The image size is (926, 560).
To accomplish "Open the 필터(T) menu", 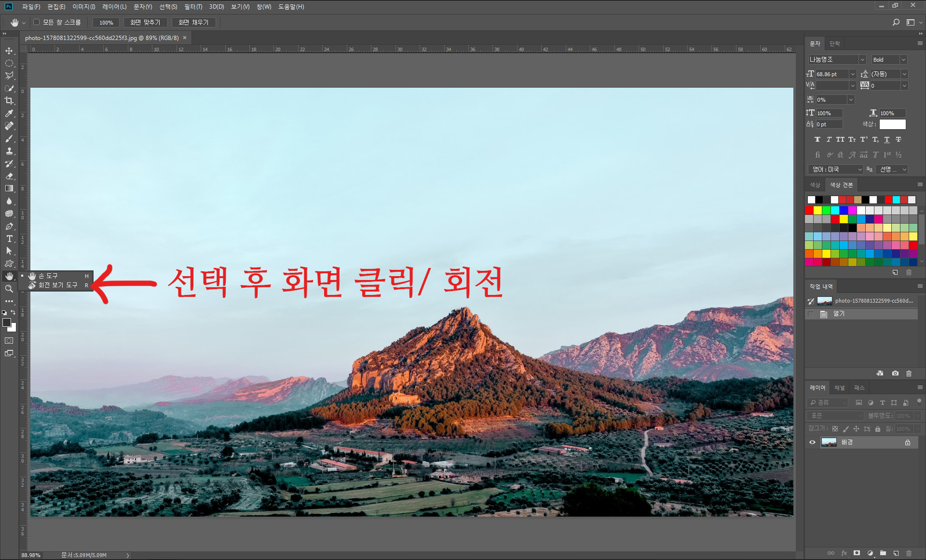I will tap(193, 7).
